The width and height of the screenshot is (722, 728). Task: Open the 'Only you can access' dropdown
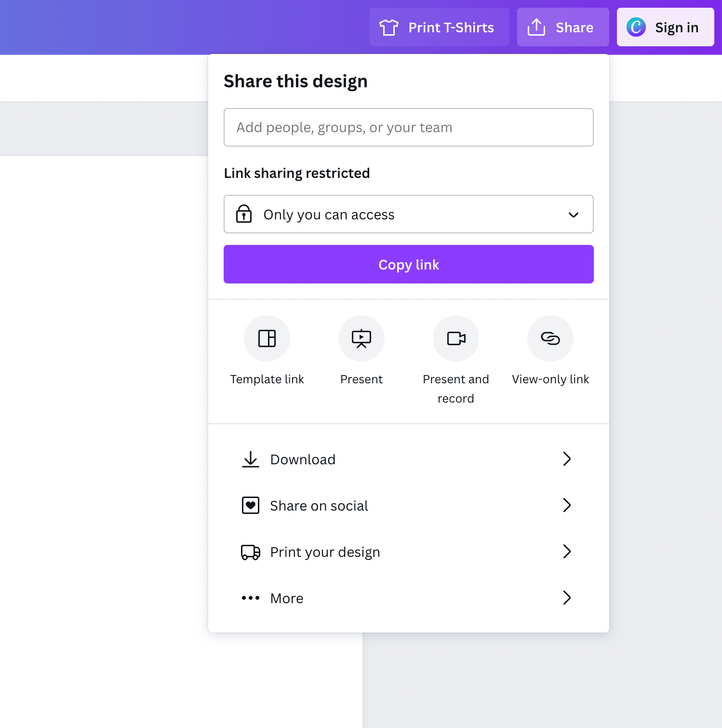409,214
